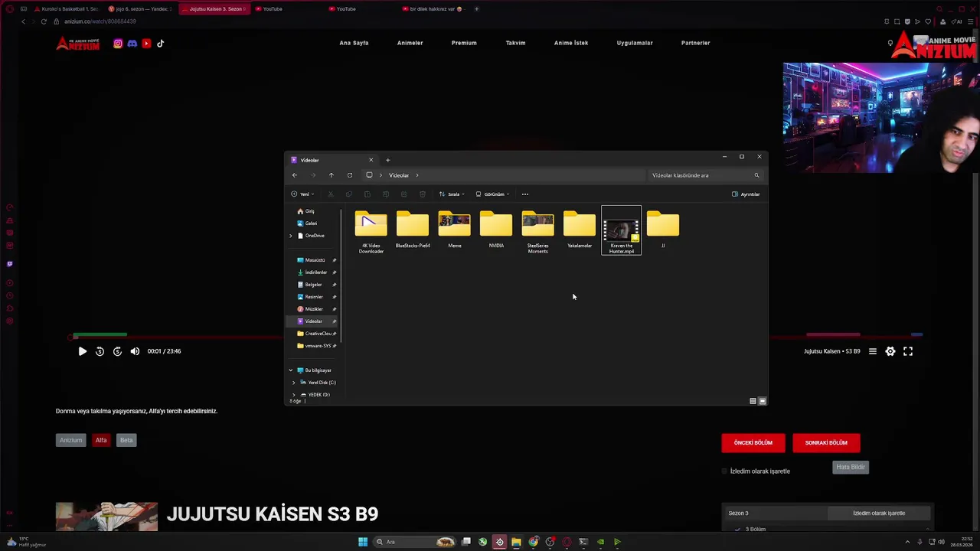The height and width of the screenshot is (551, 980).
Task: Open Windows Start button on taskbar
Action: [x=363, y=542]
